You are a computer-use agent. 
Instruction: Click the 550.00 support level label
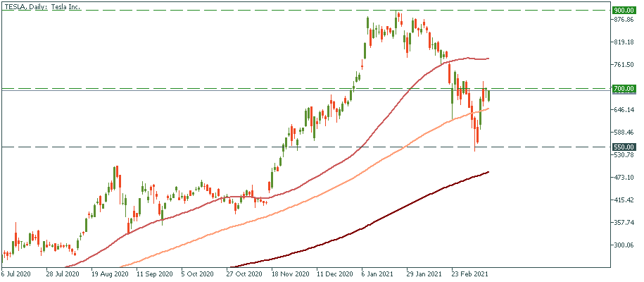624,147
